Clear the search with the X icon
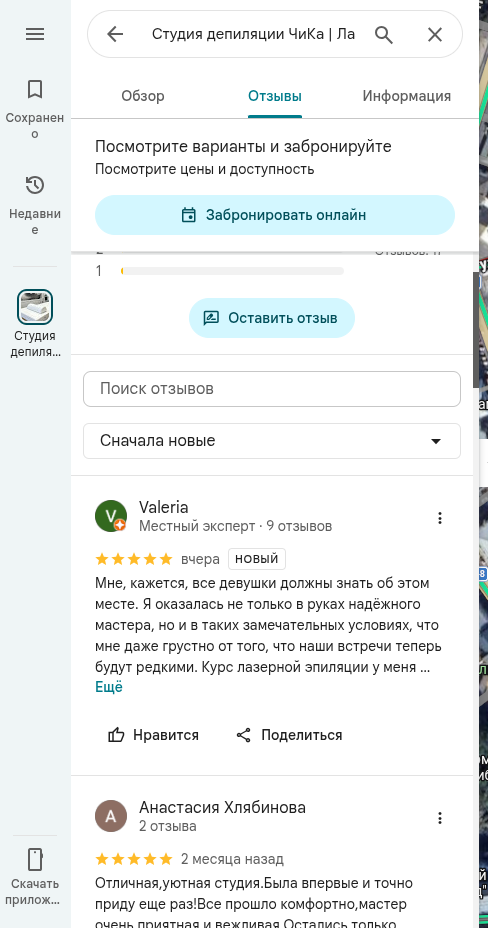This screenshot has height=928, width=488. click(435, 35)
